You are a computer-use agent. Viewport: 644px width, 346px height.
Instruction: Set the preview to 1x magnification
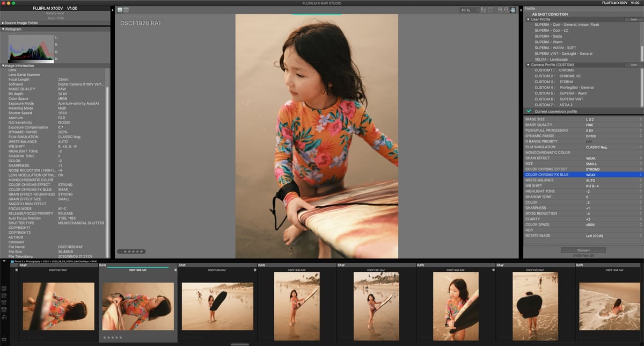pyautogui.click(x=482, y=9)
